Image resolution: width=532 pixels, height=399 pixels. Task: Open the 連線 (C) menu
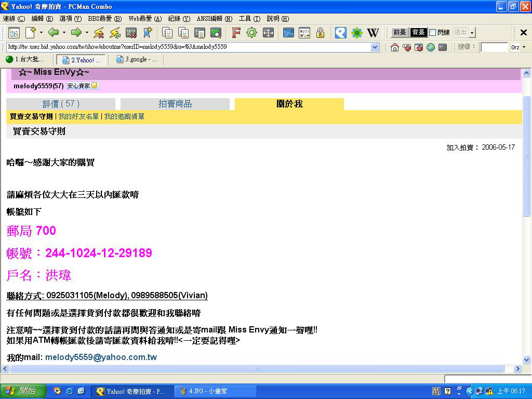pos(14,19)
